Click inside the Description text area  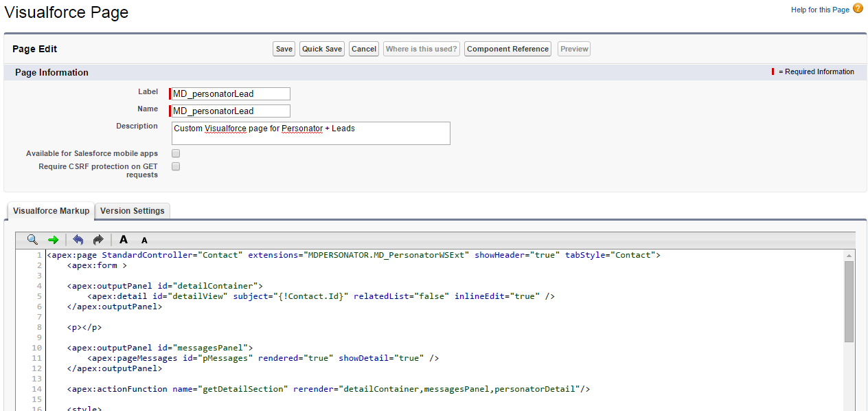(311, 133)
